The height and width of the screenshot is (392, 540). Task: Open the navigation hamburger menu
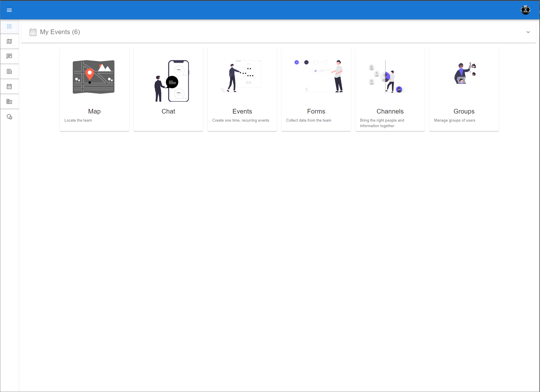(9, 10)
